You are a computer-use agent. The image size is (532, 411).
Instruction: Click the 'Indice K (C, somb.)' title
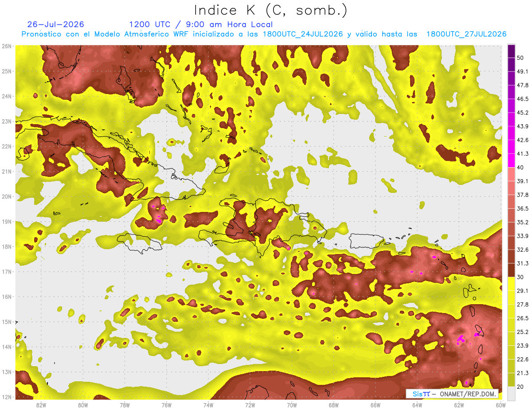pyautogui.click(x=270, y=11)
